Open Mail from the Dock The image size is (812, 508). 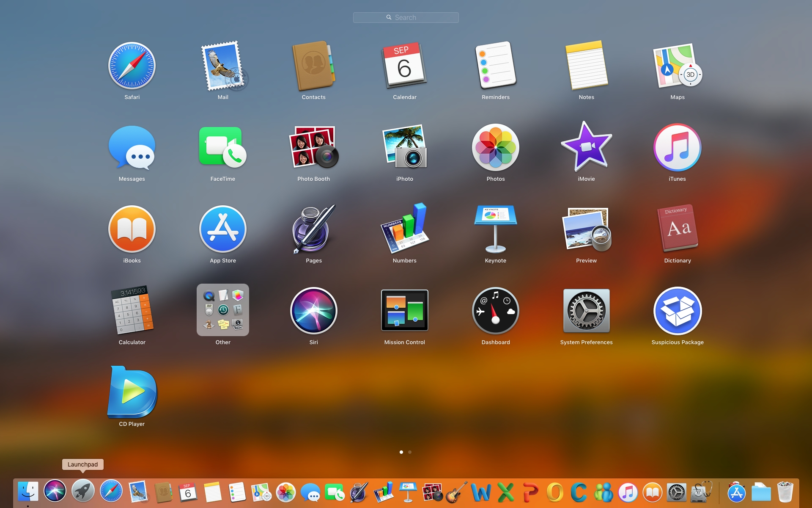[x=138, y=492]
